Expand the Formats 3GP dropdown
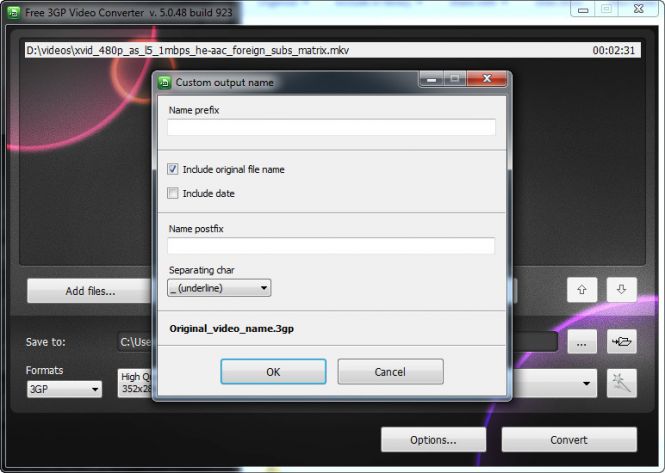This screenshot has width=665, height=473. click(x=64, y=389)
